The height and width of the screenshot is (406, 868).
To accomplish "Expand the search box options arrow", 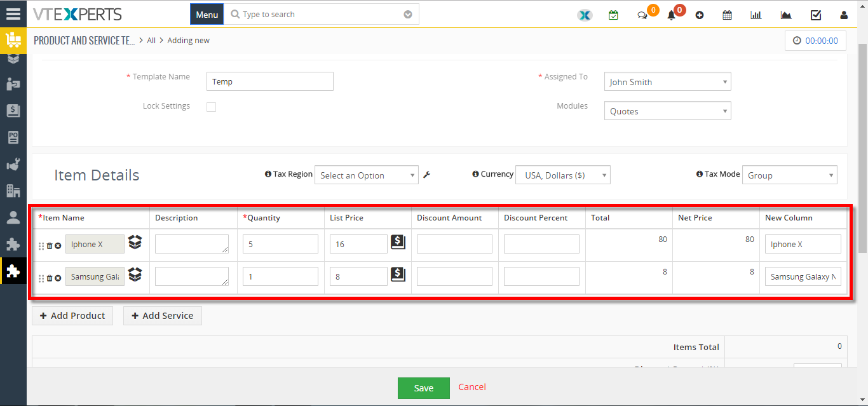I will tap(408, 15).
